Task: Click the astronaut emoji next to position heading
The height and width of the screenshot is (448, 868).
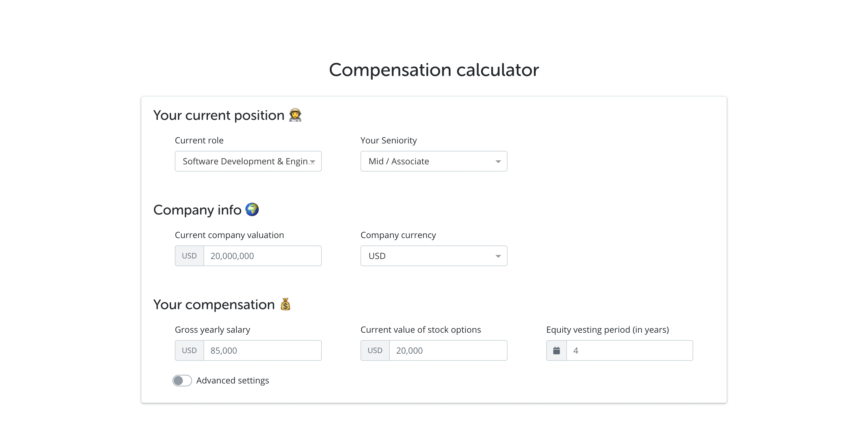Action: (x=295, y=115)
